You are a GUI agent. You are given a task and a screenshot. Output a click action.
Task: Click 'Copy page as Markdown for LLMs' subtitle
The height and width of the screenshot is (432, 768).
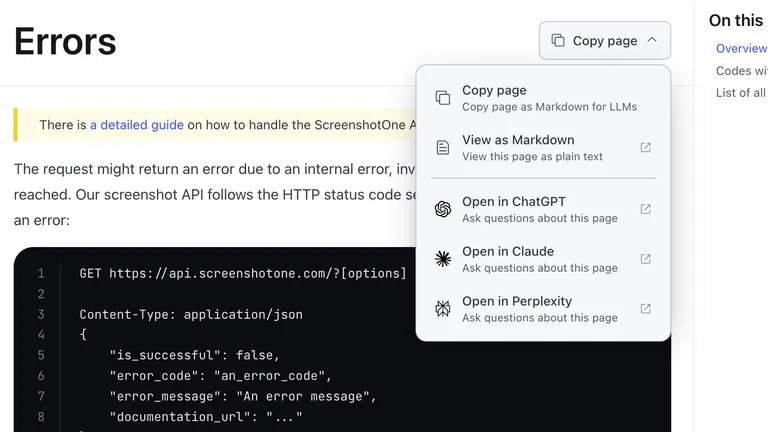[550, 107]
